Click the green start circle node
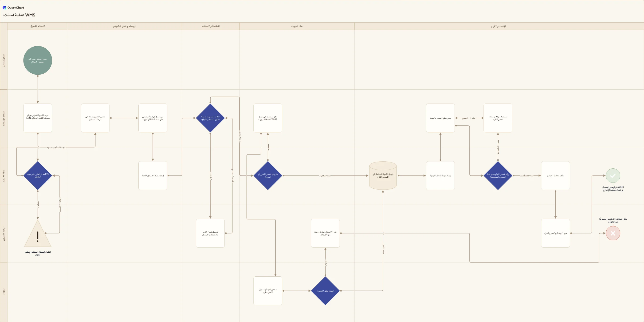 coord(38,60)
